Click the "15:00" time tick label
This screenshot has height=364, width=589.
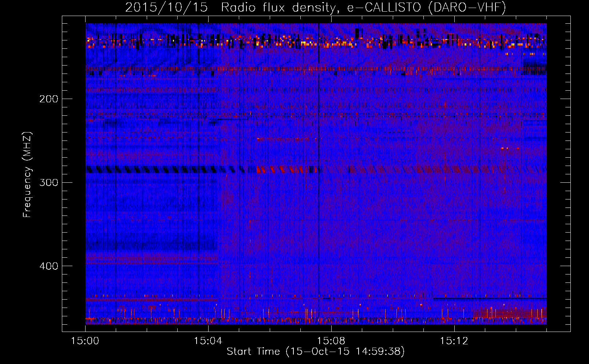[85, 341]
